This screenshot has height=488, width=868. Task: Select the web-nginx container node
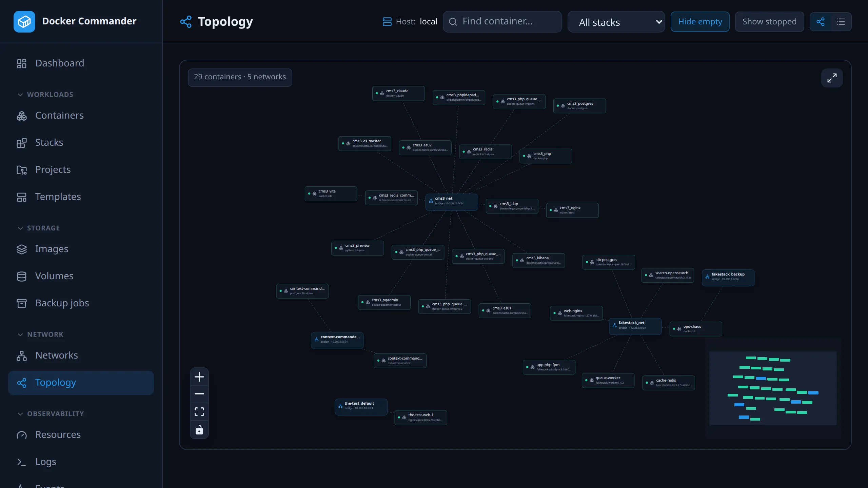pyautogui.click(x=576, y=313)
